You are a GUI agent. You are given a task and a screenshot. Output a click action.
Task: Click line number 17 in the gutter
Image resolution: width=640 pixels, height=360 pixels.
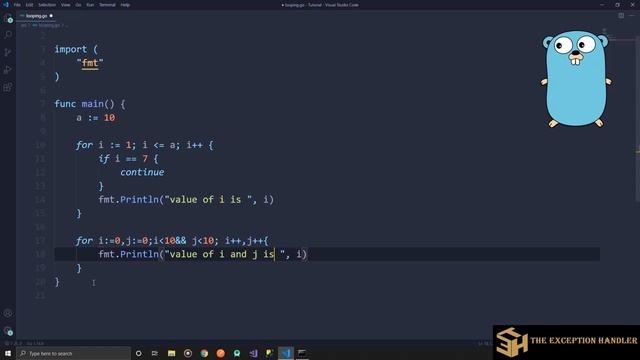(x=40, y=241)
